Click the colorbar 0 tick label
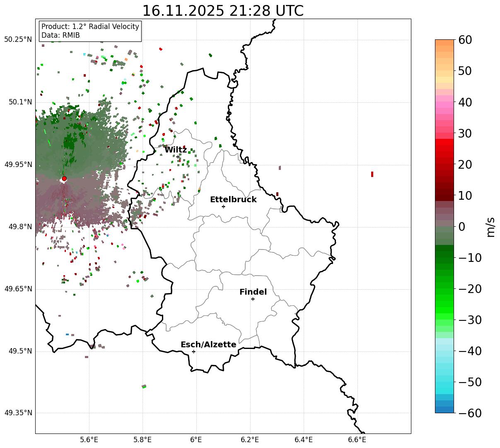Viewport: 500px width, 448px height. point(461,226)
